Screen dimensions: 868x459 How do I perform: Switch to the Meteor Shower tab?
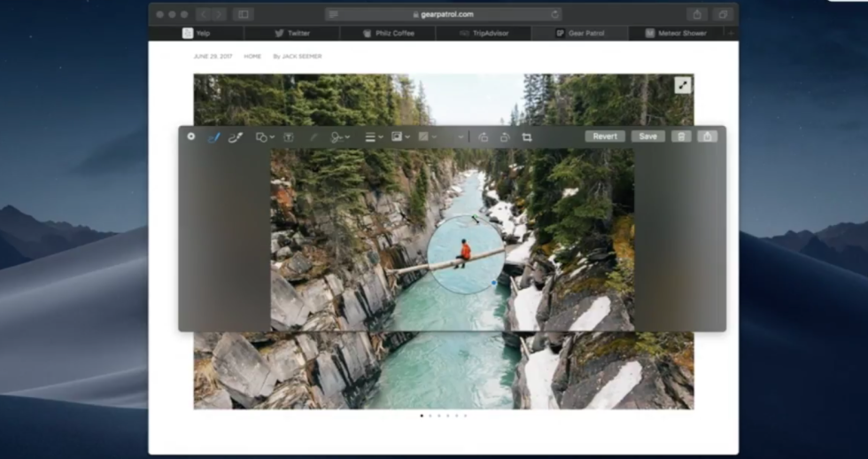pos(676,33)
